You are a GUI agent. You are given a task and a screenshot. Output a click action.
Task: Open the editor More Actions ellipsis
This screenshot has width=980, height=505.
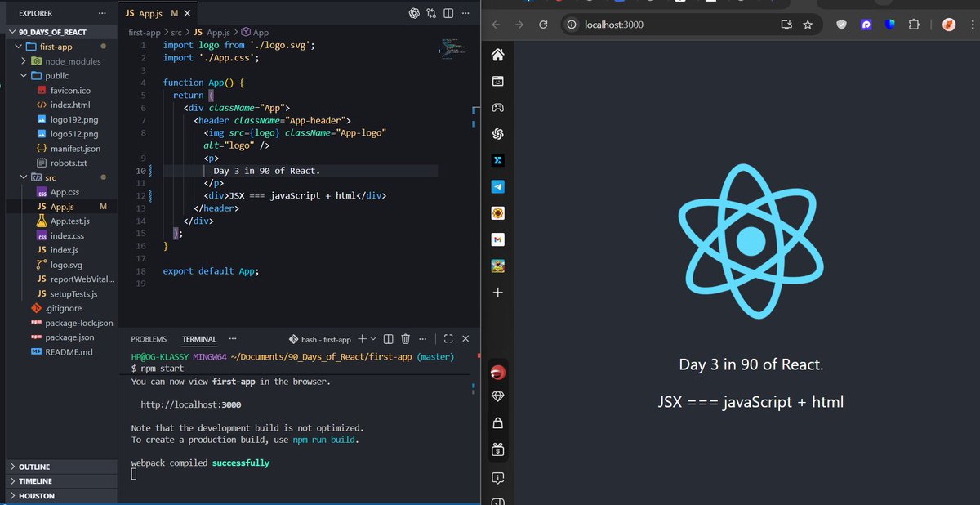pyautogui.click(x=465, y=14)
